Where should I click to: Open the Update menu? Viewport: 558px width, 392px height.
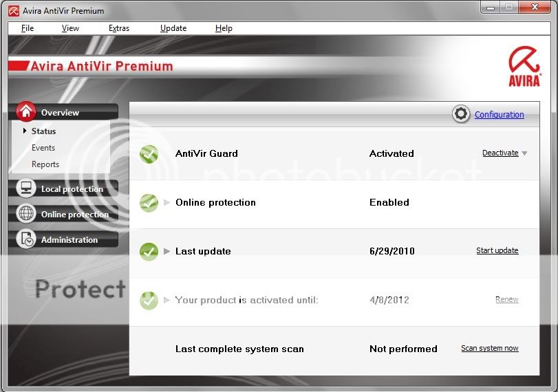pyautogui.click(x=173, y=28)
